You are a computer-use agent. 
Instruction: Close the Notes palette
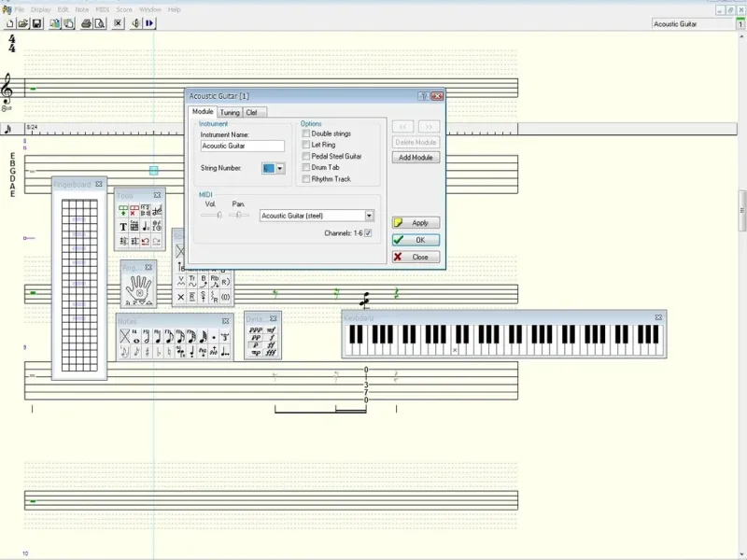[225, 321]
